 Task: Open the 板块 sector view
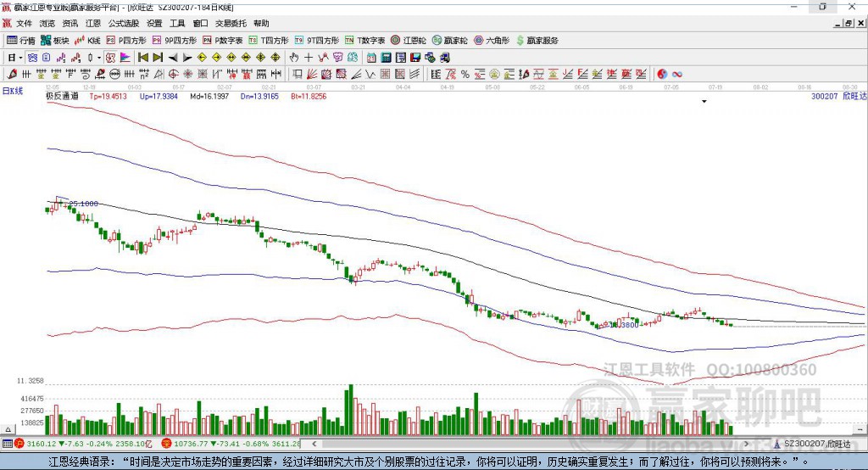(x=55, y=41)
